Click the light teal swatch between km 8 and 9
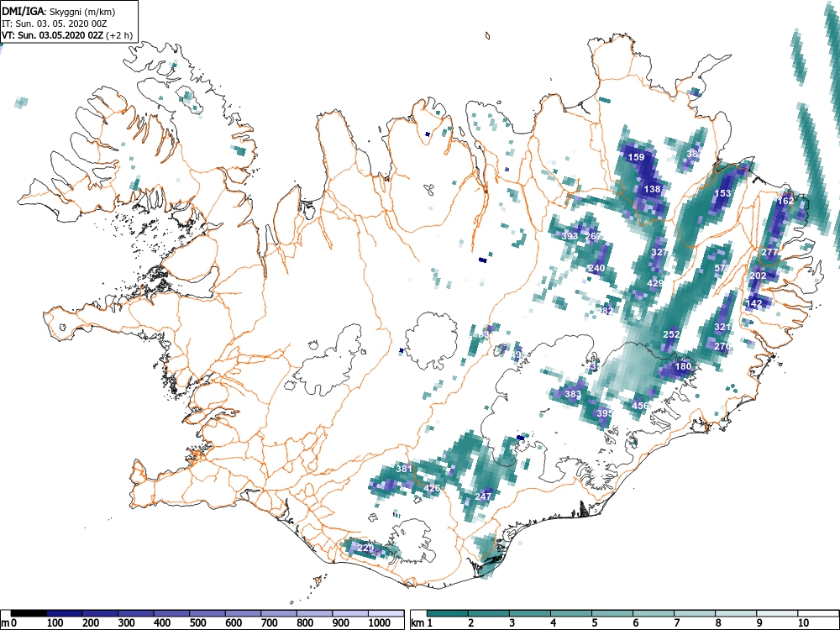Image resolution: width=840 pixels, height=630 pixels. (736, 613)
